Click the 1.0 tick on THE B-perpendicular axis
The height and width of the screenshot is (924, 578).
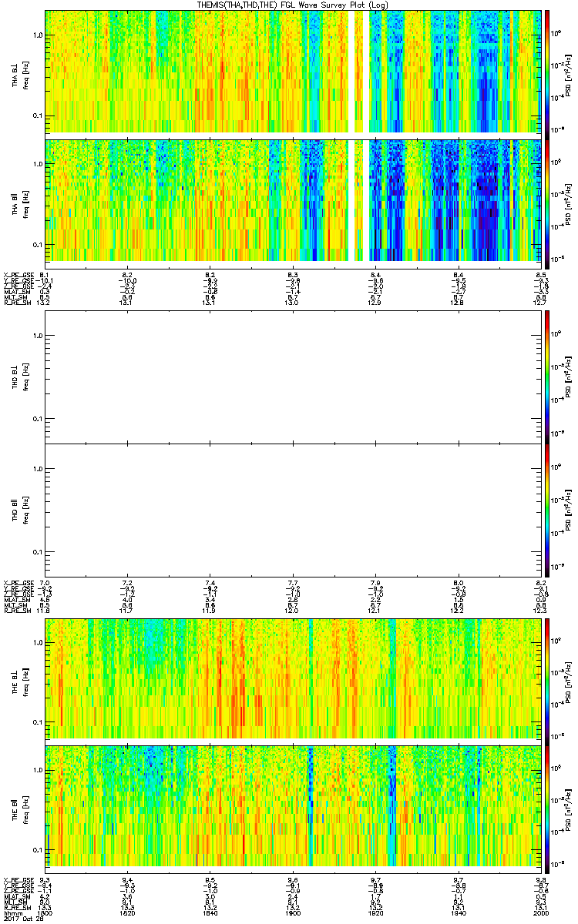[x=37, y=643]
